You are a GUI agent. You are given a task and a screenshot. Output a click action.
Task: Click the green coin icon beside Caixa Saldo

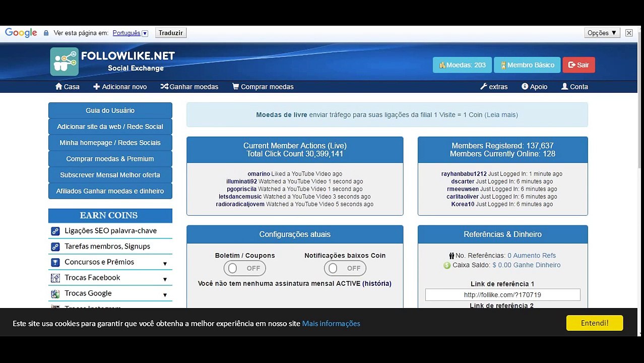tap(447, 265)
